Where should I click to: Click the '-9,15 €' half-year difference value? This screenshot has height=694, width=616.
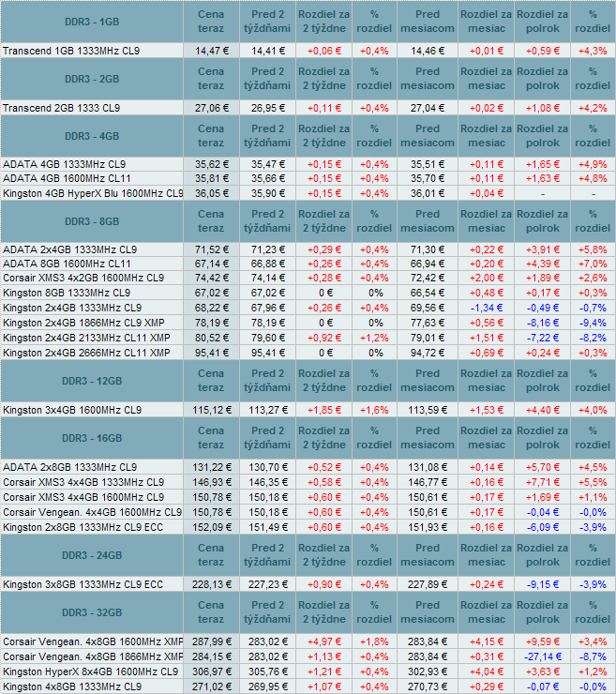tap(543, 584)
